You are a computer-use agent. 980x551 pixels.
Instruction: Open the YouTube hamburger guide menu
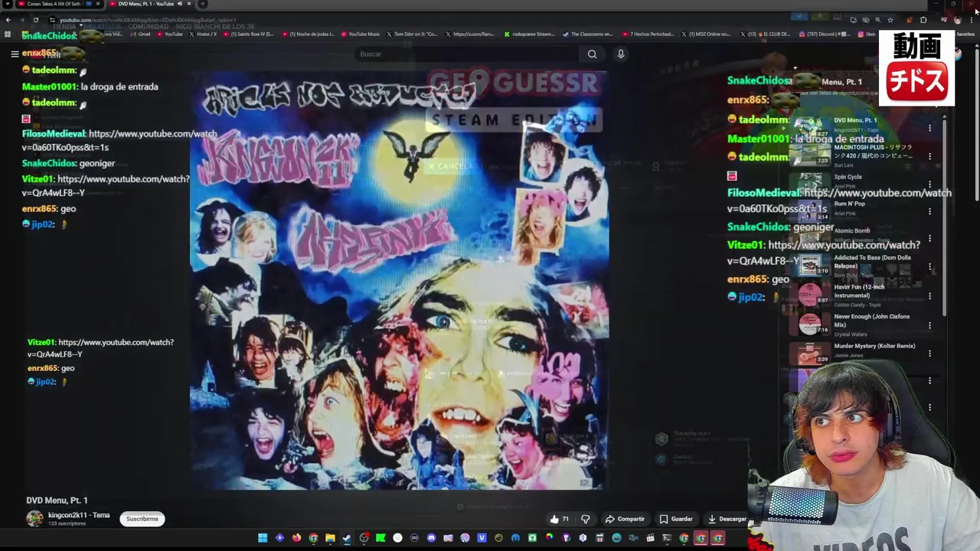15,54
